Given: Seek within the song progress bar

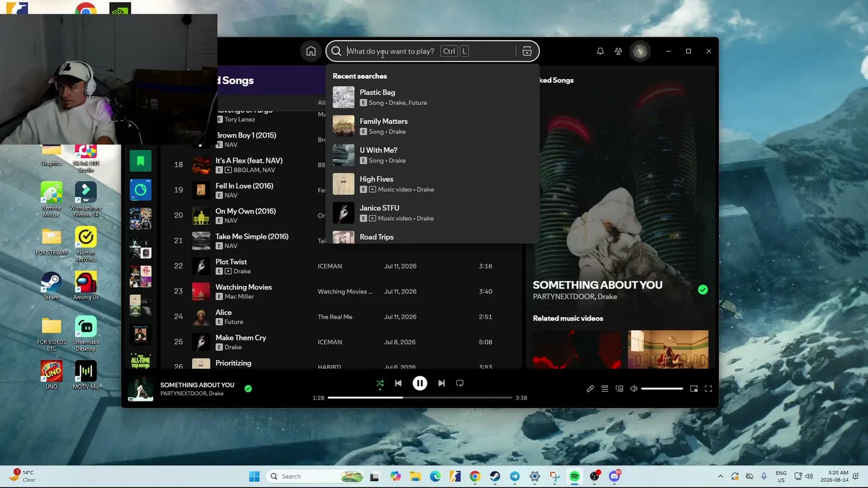Looking at the screenshot, I should tap(420, 398).
